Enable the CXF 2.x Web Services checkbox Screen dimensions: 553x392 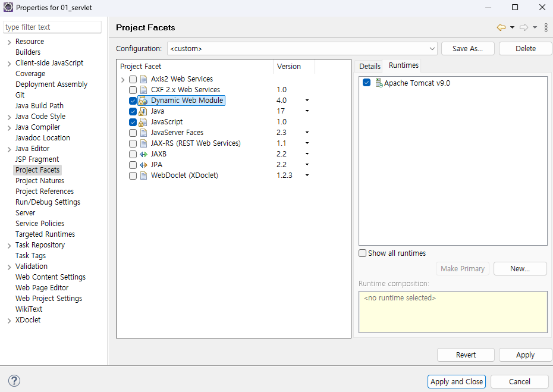133,90
